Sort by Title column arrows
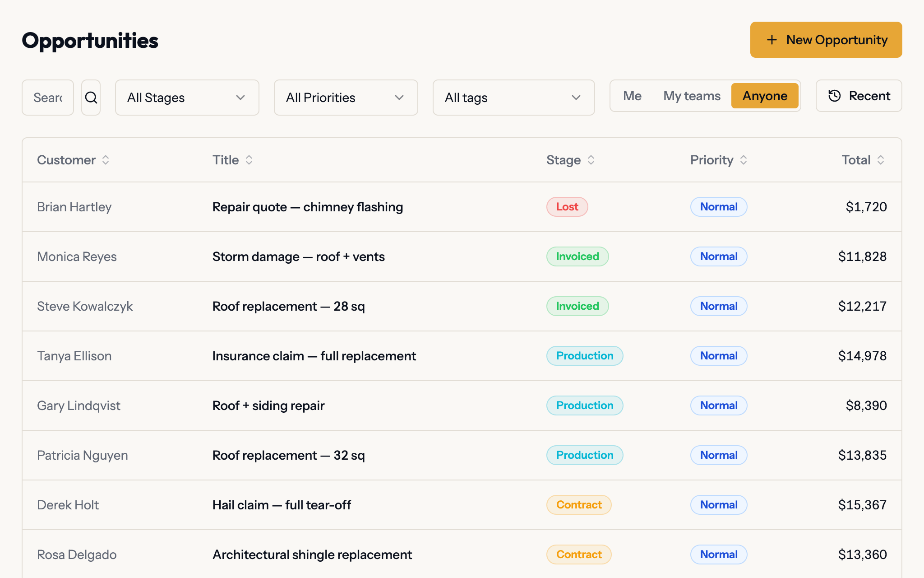The height and width of the screenshot is (578, 924). click(249, 160)
